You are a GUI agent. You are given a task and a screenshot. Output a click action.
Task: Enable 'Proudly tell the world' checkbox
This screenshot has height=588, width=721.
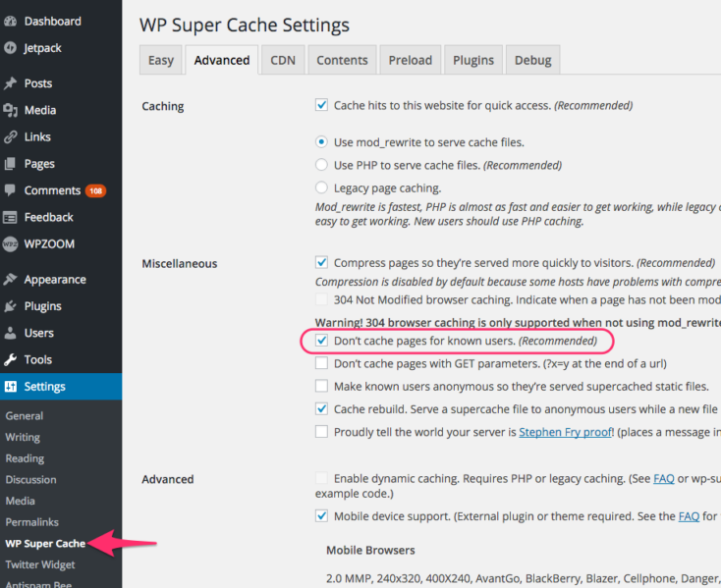321,431
